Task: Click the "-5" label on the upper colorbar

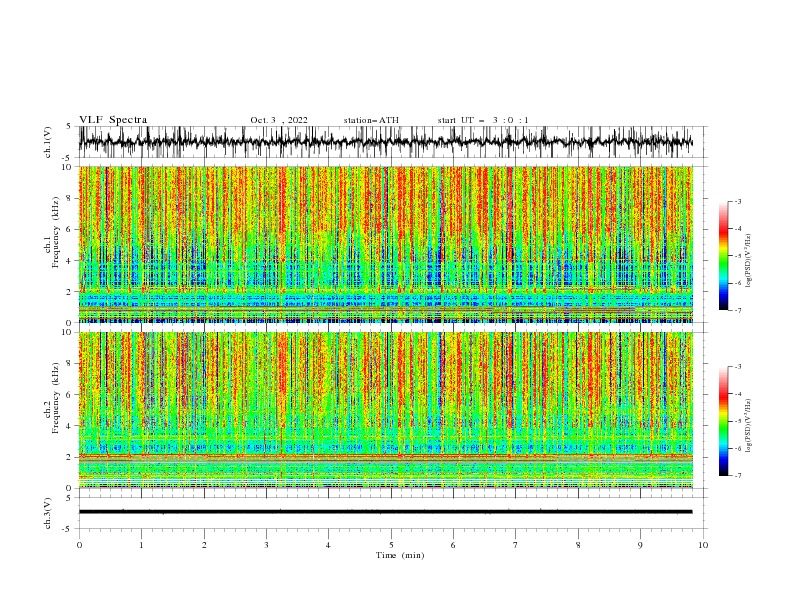Action: [738, 256]
